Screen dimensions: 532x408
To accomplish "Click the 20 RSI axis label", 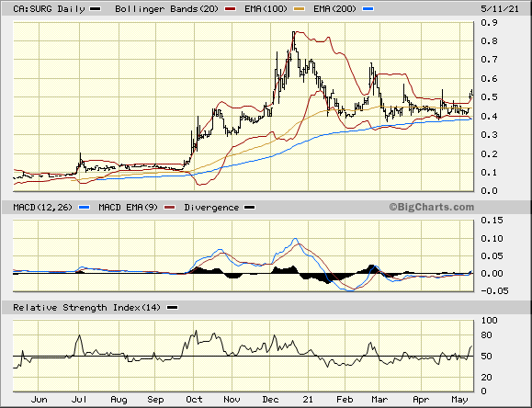I will pyautogui.click(x=486, y=378).
